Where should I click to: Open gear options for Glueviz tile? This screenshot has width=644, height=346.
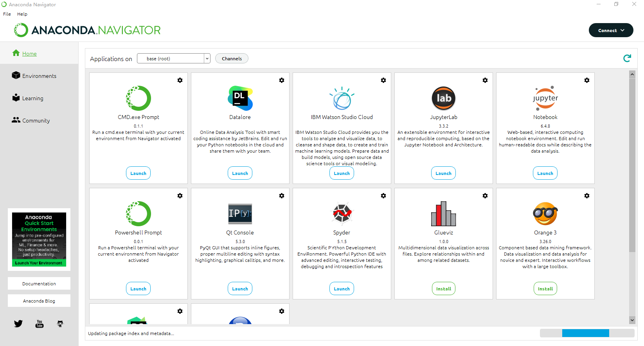pyautogui.click(x=485, y=196)
